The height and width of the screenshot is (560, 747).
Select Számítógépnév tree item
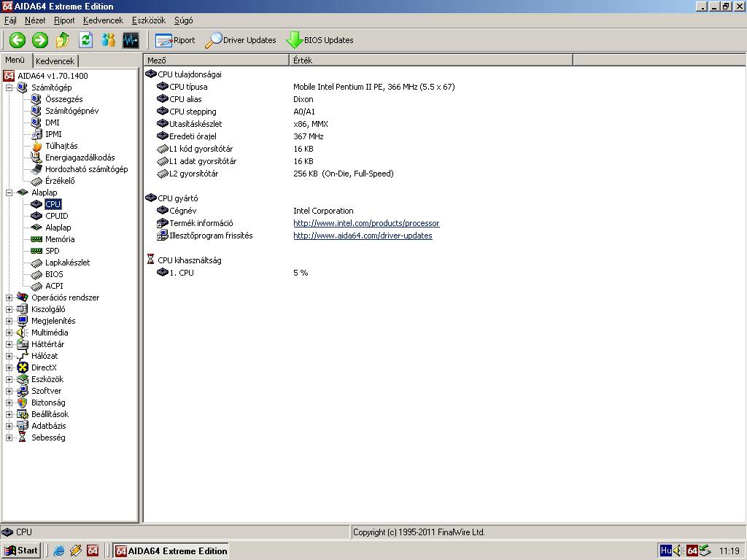click(x=72, y=111)
